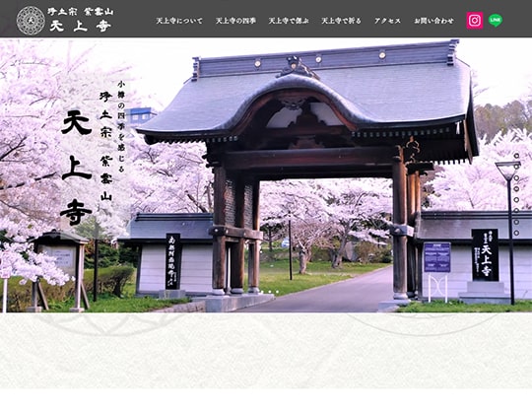Open the green LINE icon
Screen dimensions: 532x414
(496, 21)
